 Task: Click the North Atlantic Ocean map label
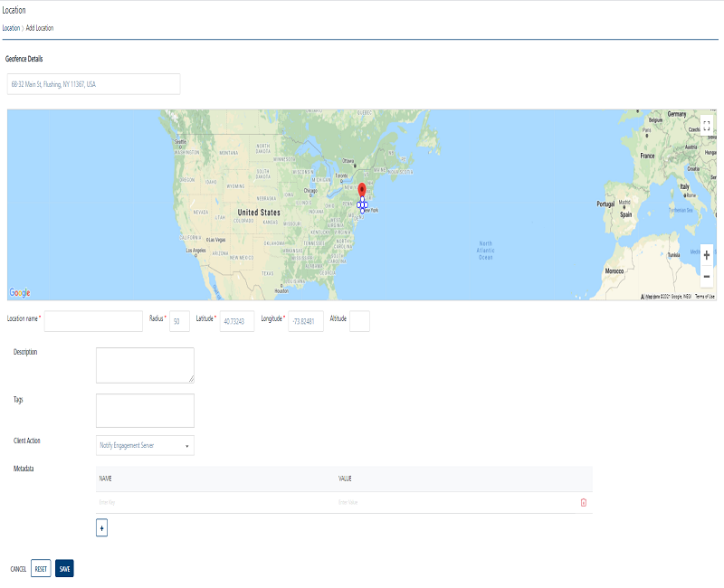pos(486,251)
